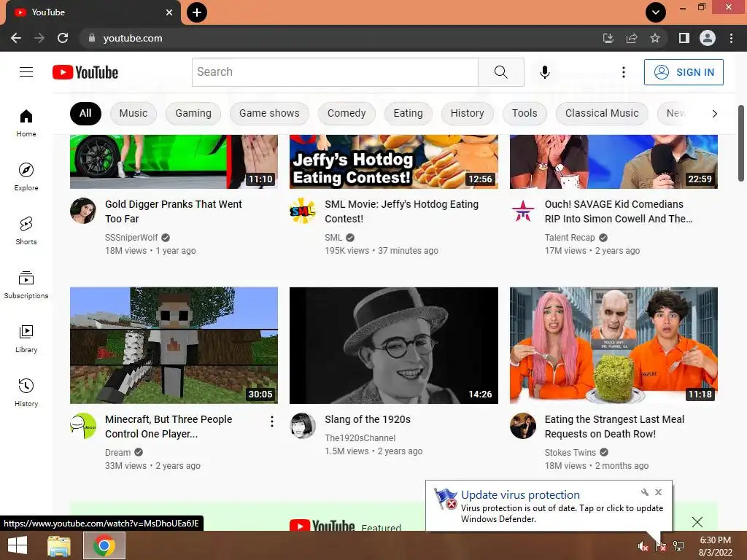Open YouTube settings three-dot menu
Image resolution: width=747 pixels, height=560 pixels.
623,72
